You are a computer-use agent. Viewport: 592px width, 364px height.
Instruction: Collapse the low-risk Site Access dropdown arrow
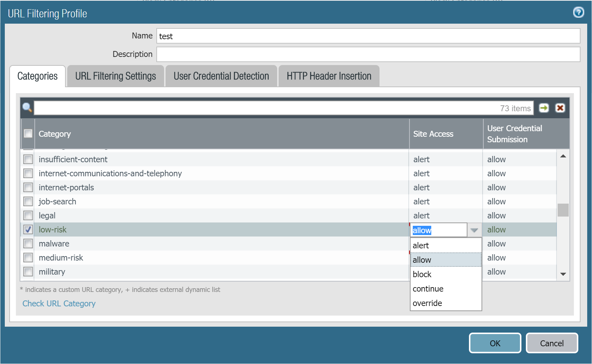click(x=474, y=230)
